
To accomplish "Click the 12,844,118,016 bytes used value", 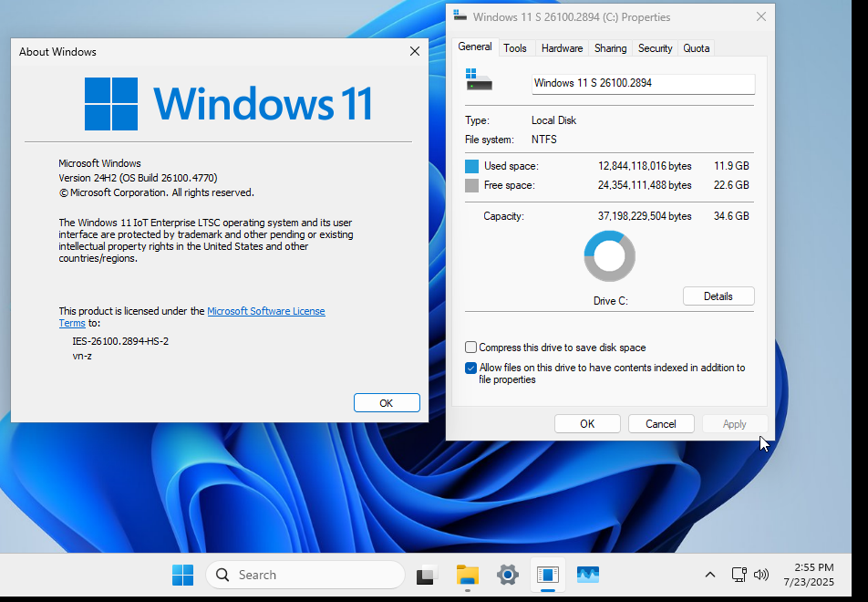I will (645, 166).
